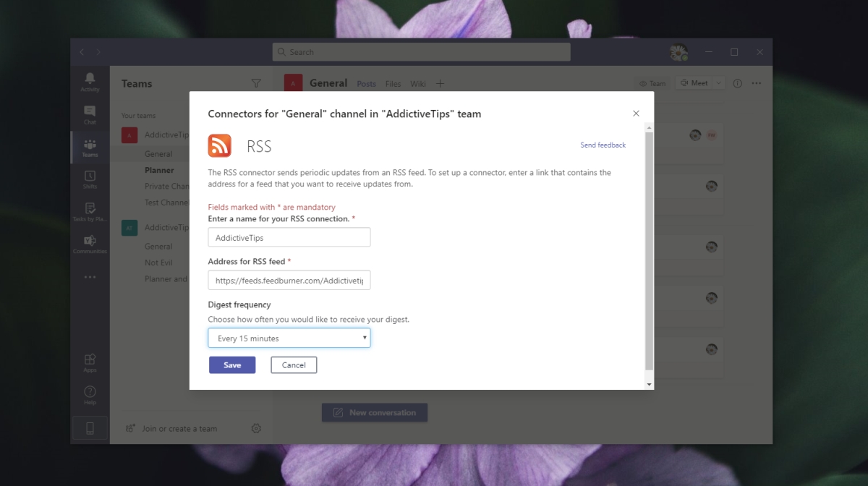This screenshot has height=486, width=868.
Task: Cancel the RSS connector setup
Action: (x=294, y=365)
